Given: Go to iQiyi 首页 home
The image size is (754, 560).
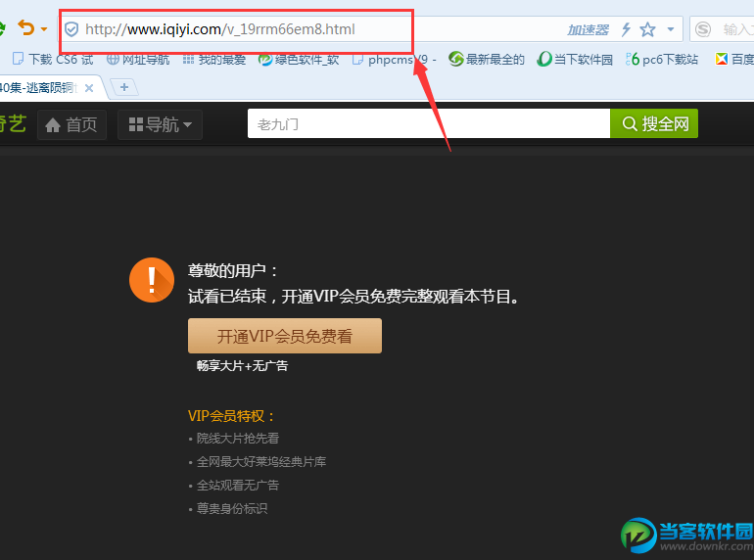Looking at the screenshot, I should [71, 125].
